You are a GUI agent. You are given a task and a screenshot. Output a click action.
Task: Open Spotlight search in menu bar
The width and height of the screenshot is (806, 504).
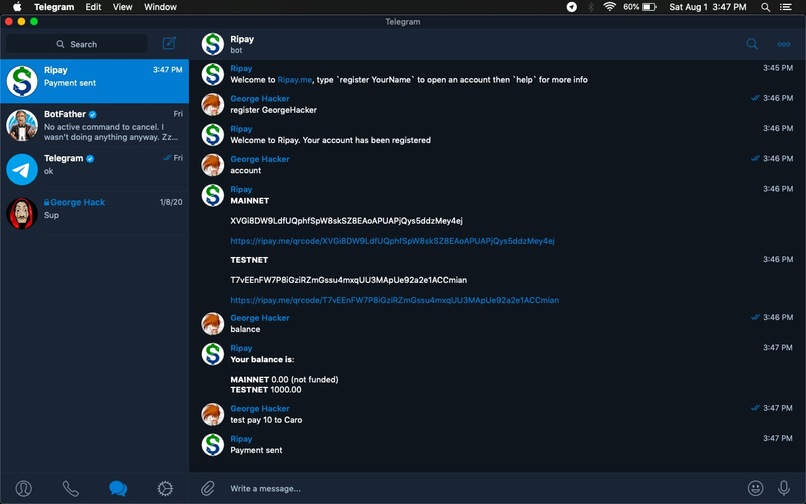coord(765,7)
